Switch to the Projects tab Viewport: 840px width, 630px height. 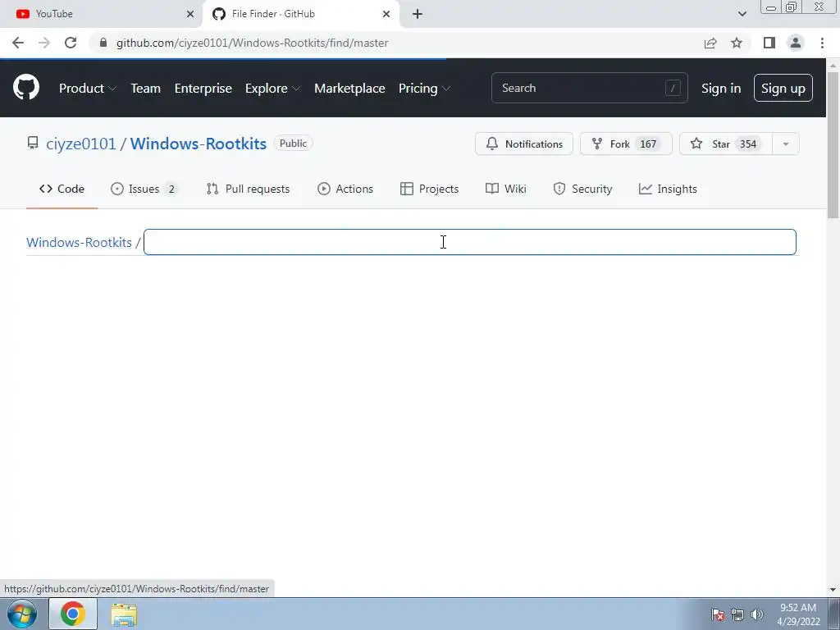[x=429, y=189]
